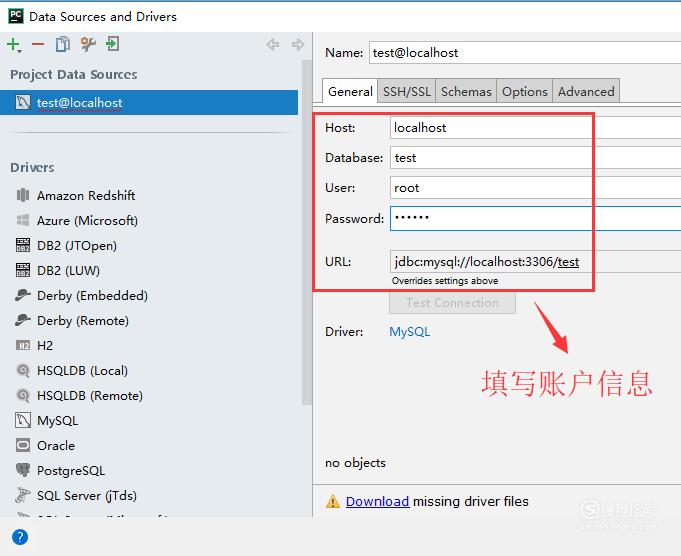This screenshot has height=556, width=681.
Task: Switch to the Options tab
Action: tap(525, 91)
